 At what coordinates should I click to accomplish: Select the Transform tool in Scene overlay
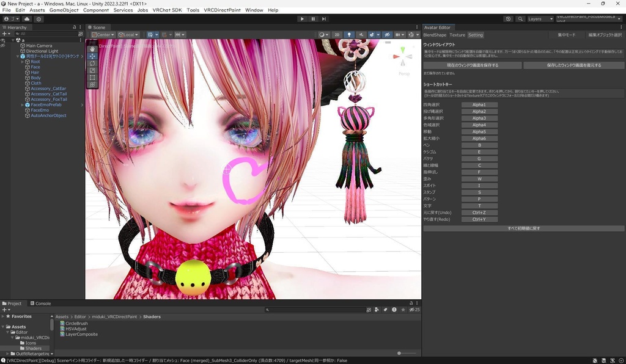tap(92, 84)
